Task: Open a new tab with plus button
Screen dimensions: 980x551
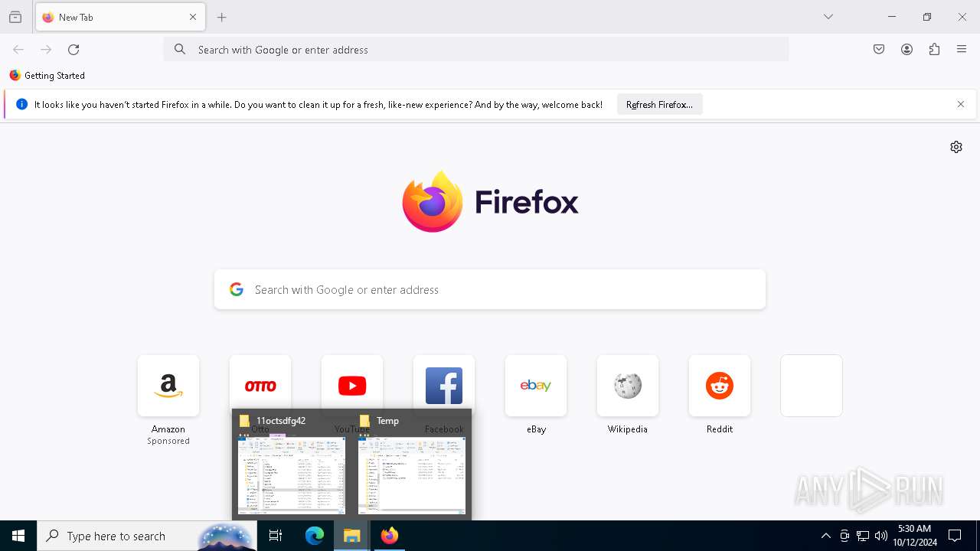Action: tap(222, 17)
